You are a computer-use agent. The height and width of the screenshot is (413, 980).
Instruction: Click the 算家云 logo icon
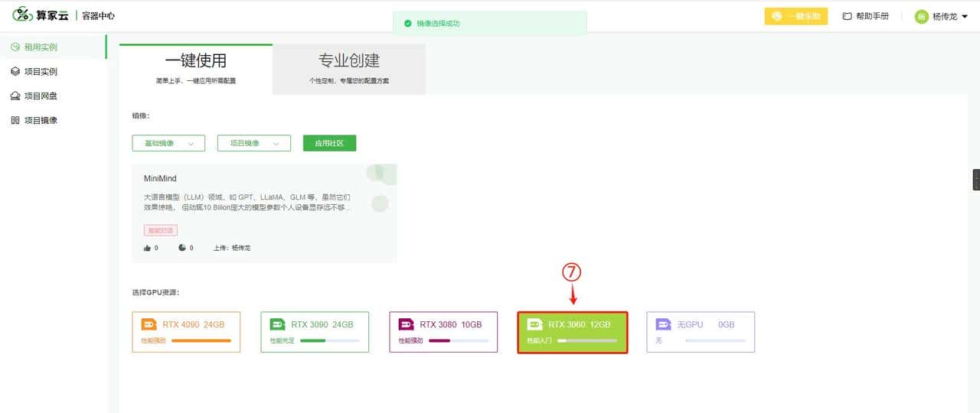coord(23,15)
